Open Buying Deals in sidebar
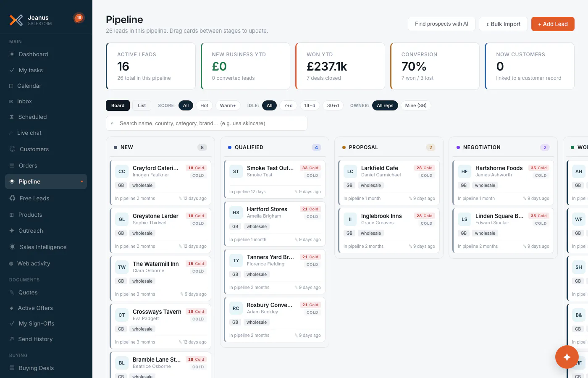 (46, 368)
